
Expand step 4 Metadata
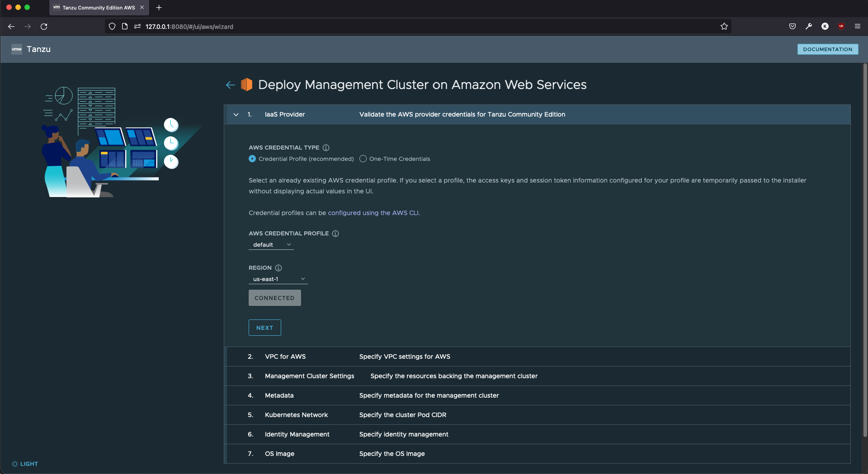click(538, 396)
